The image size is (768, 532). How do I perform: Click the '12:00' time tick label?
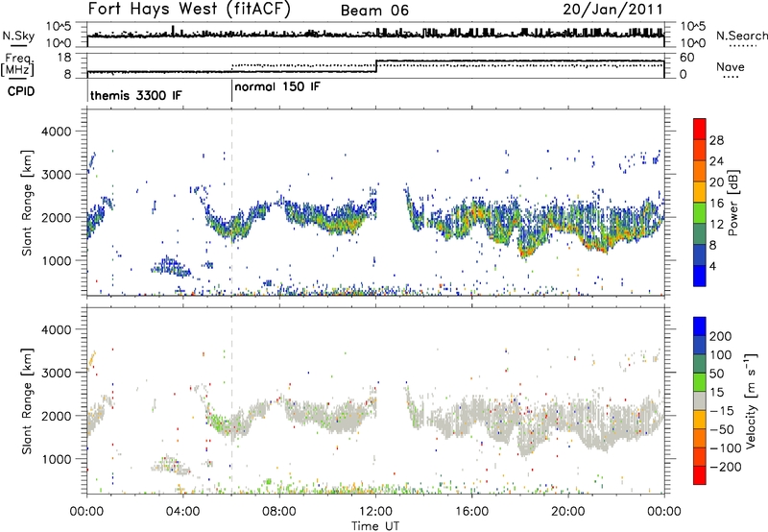[x=375, y=512]
